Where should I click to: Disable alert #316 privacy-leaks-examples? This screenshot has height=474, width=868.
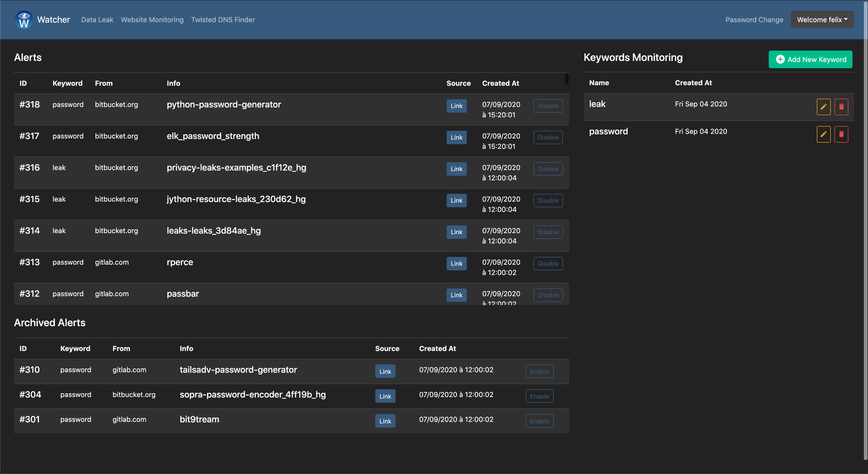tap(548, 169)
